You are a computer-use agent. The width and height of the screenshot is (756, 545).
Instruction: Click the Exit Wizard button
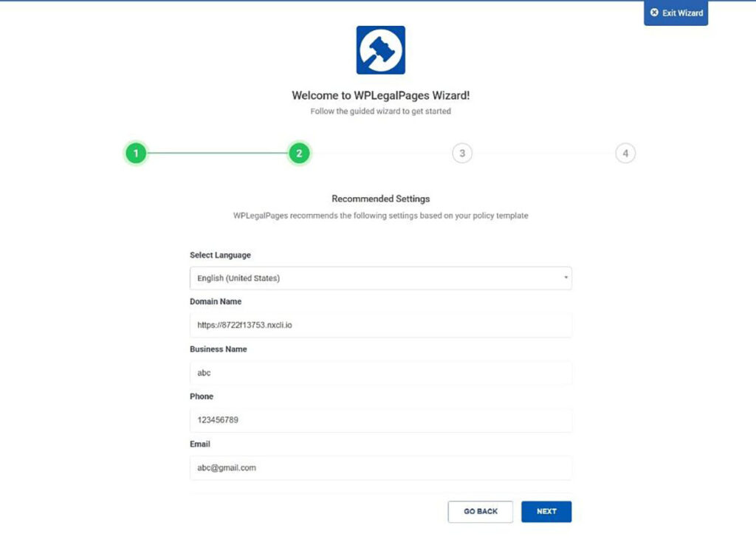point(676,12)
